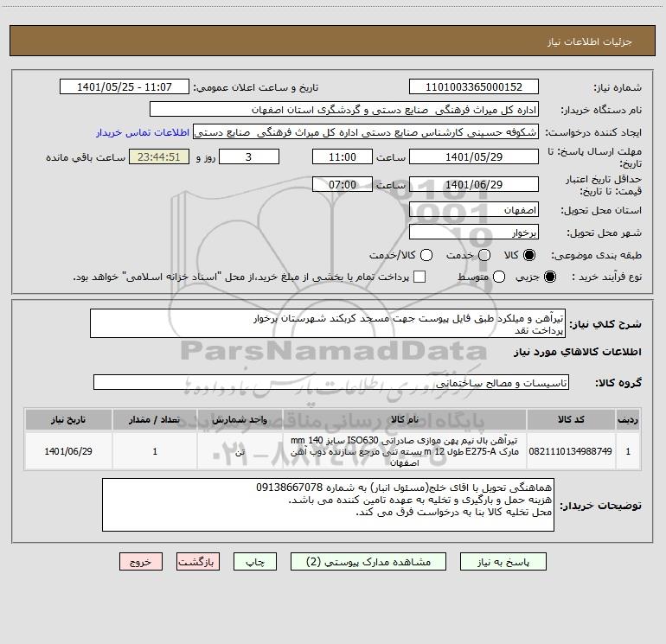This screenshot has height=644, width=666.
Task: Click the تیرآهن item name cell
Action: [x=405, y=451]
